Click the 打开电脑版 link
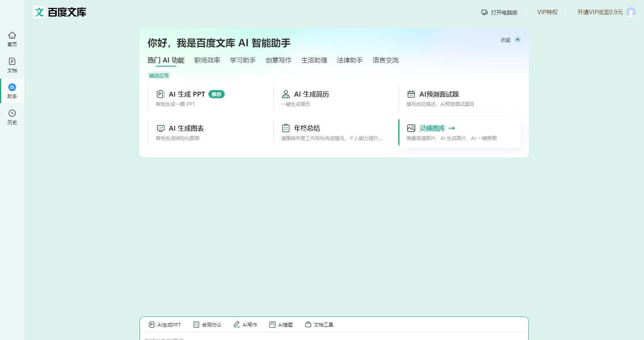The height and width of the screenshot is (340, 644). tap(504, 13)
